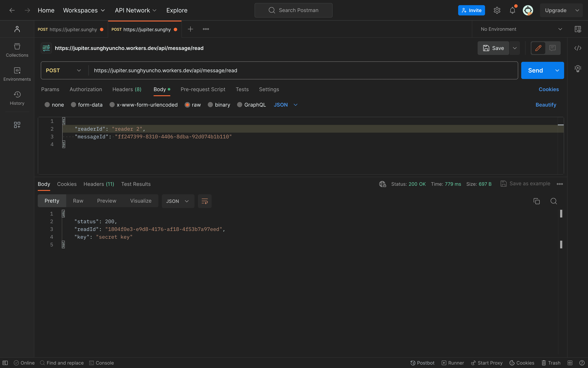The height and width of the screenshot is (368, 588).
Task: Switch to the Pre-request Script tab
Action: [203, 89]
